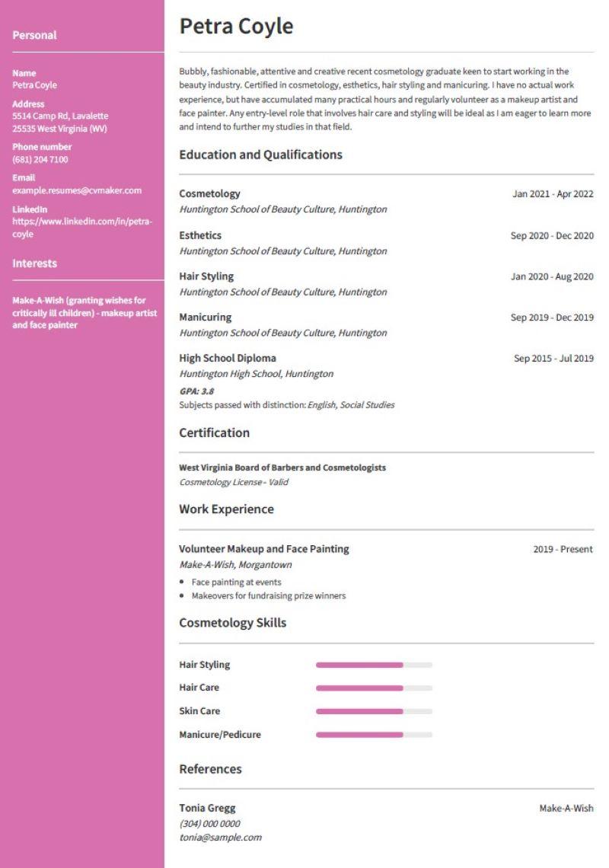
Task: Click the Tonia Gregg reference name
Action: (207, 808)
